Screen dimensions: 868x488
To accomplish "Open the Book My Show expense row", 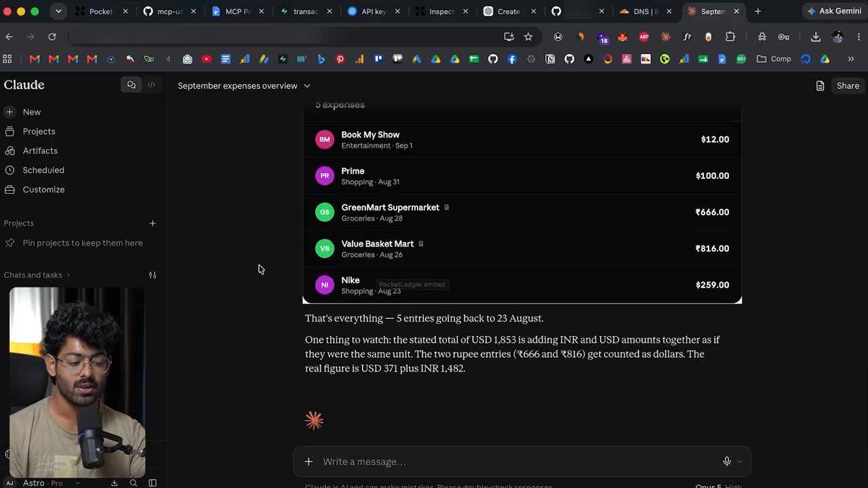I will [522, 140].
